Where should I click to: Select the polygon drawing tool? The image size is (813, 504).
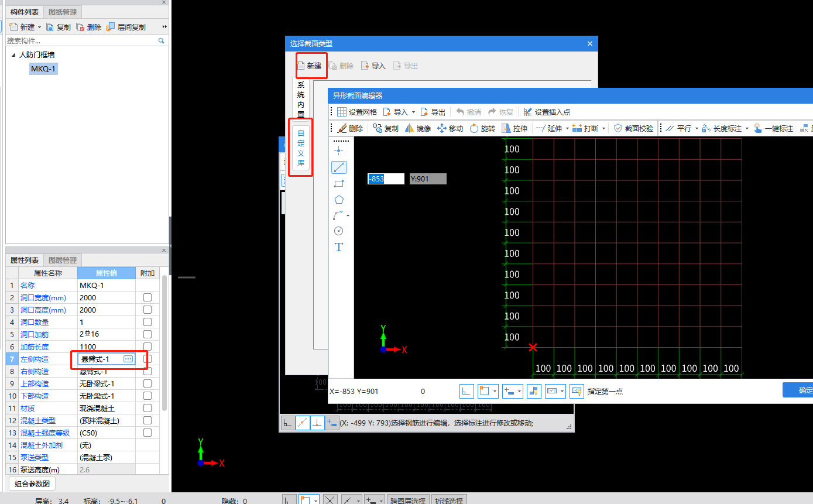point(338,200)
